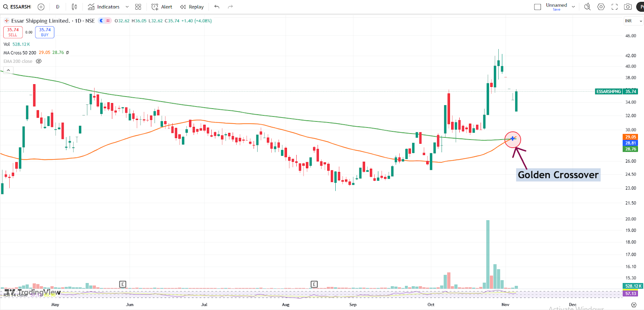Click the blue BUY 35.74 button
644x310 pixels.
click(x=45, y=32)
